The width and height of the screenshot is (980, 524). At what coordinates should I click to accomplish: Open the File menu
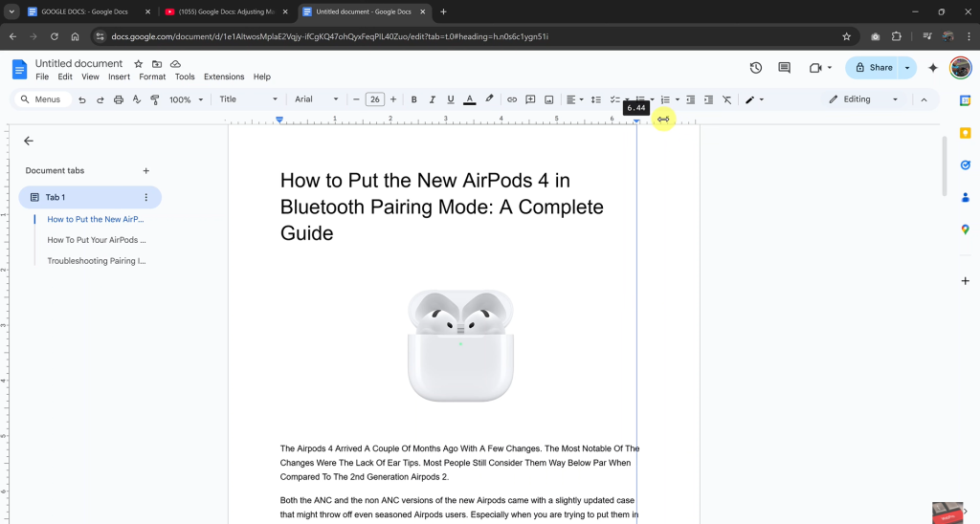click(42, 76)
